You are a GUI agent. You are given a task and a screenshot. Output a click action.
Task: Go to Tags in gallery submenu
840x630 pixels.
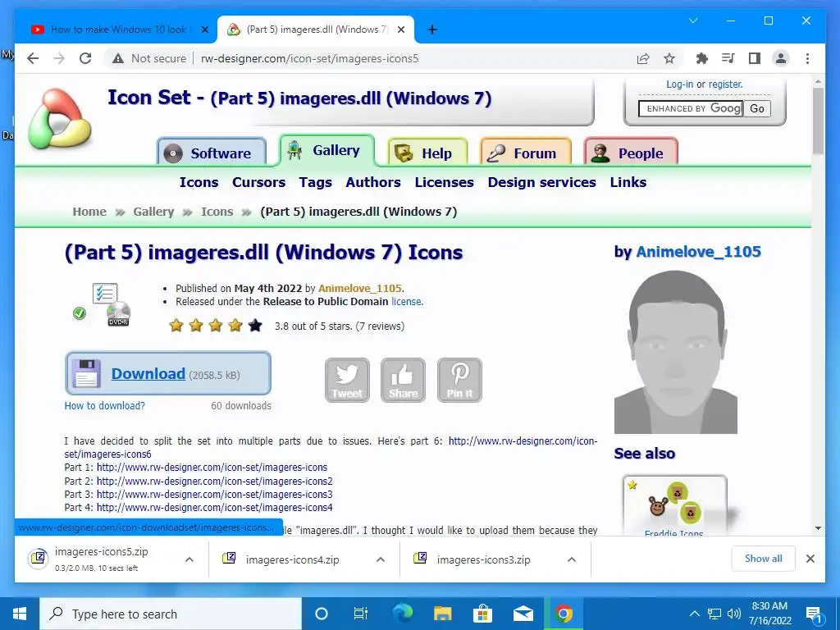pos(316,182)
